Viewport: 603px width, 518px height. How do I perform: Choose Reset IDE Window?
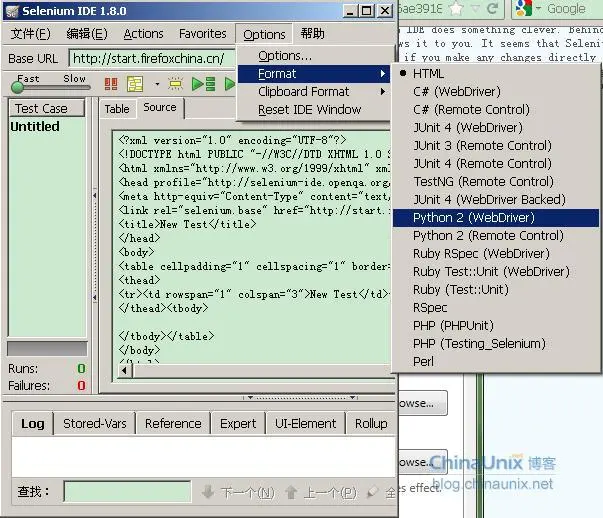tap(314, 110)
